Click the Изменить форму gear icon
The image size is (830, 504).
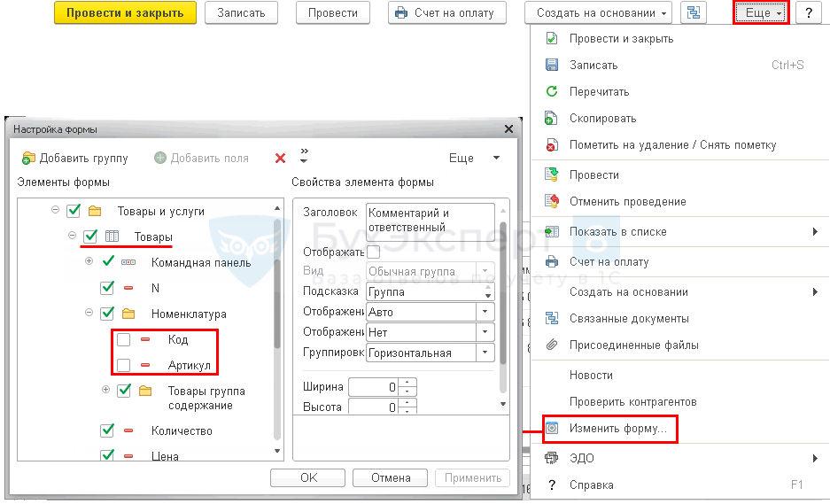point(552,429)
